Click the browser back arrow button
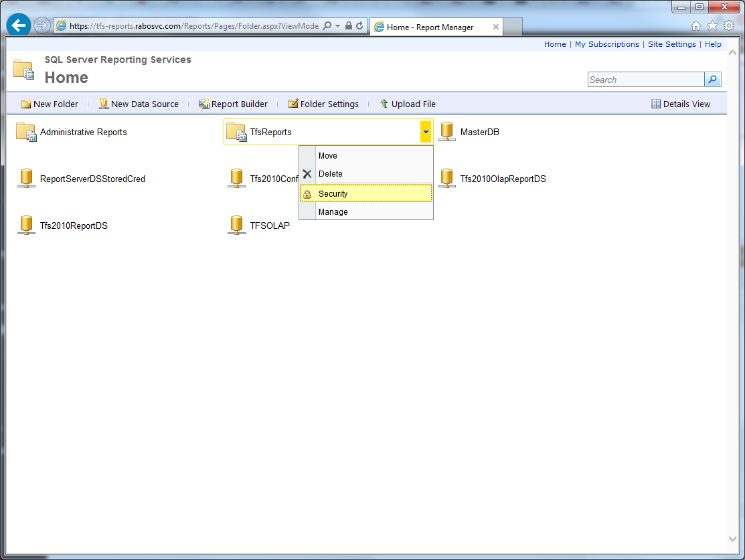745x560 pixels. click(x=19, y=26)
